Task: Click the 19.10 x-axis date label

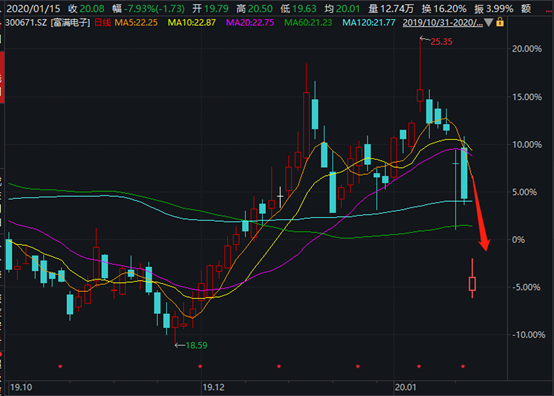Action: click(21, 388)
